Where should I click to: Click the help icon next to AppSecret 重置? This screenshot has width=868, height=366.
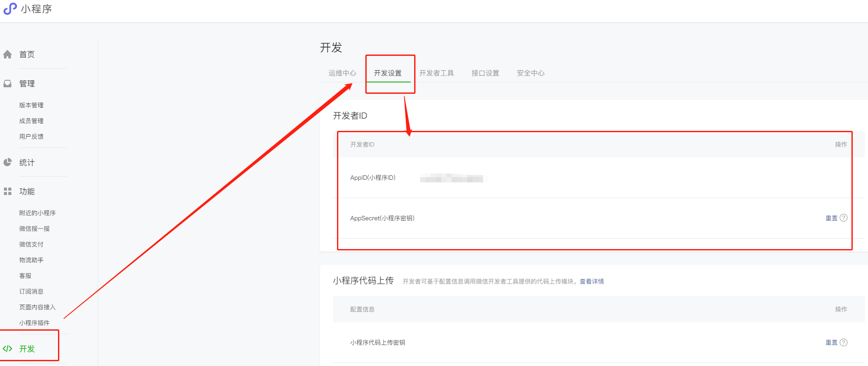tap(844, 218)
